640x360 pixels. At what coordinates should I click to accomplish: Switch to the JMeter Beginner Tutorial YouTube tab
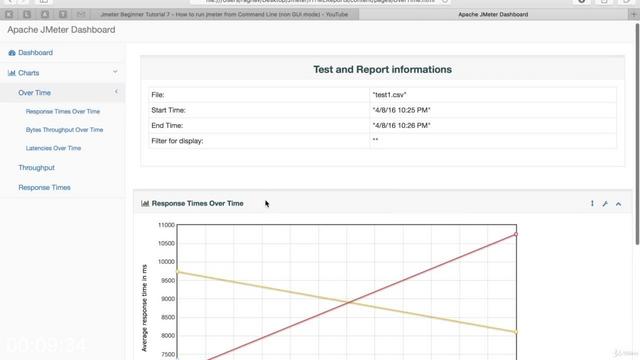point(224,14)
